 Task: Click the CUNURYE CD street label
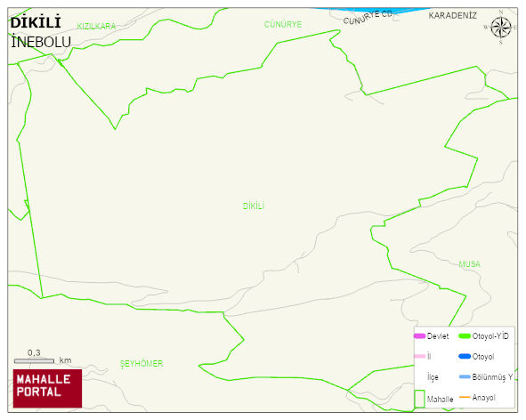(368, 18)
